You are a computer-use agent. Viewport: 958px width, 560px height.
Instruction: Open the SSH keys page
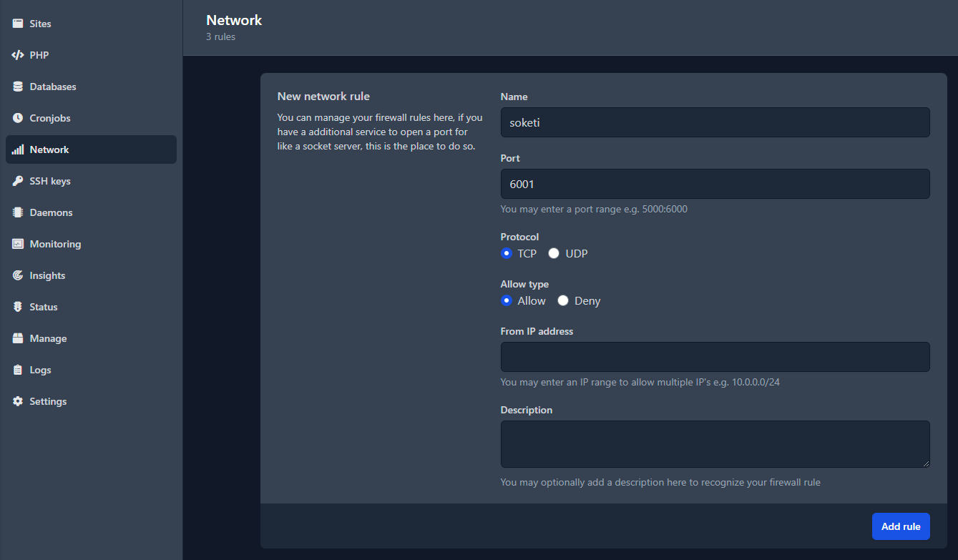(91, 181)
